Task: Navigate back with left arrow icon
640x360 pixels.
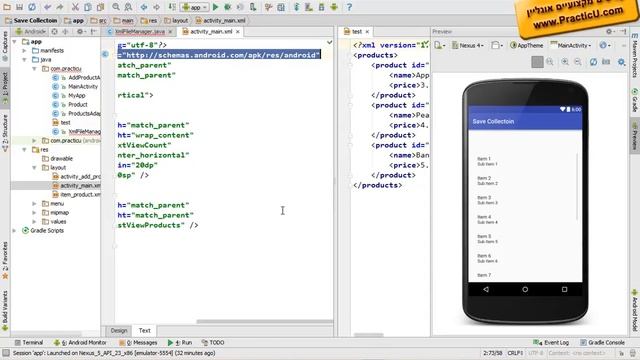Action: (144, 7)
